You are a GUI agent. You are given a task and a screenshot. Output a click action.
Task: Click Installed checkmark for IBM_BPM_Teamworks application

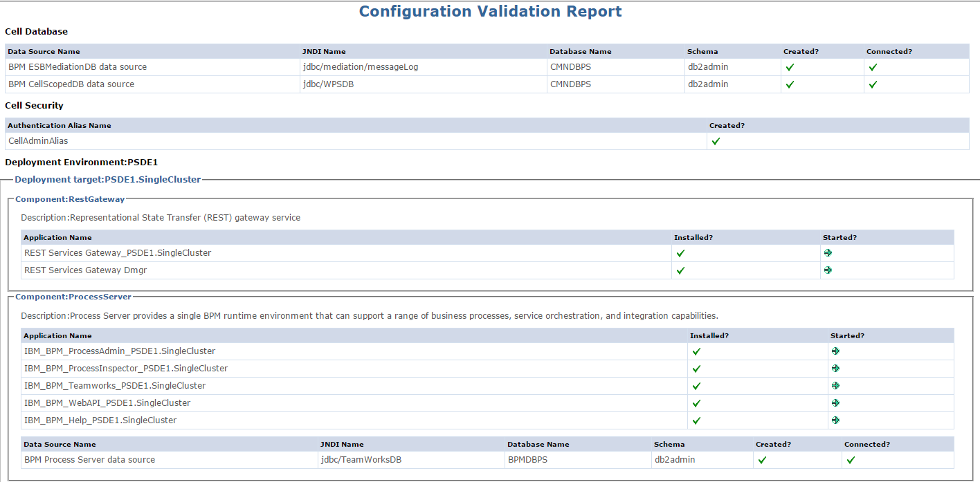(x=696, y=386)
